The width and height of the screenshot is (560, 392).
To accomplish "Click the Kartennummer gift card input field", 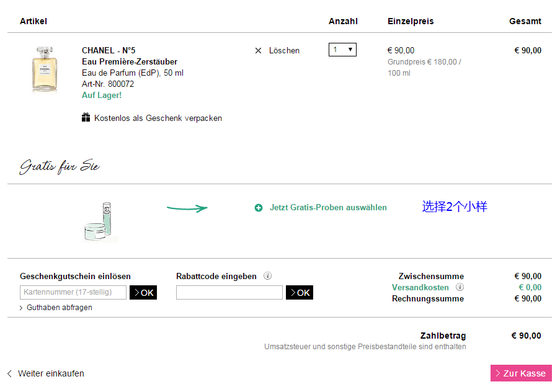I will point(73,292).
